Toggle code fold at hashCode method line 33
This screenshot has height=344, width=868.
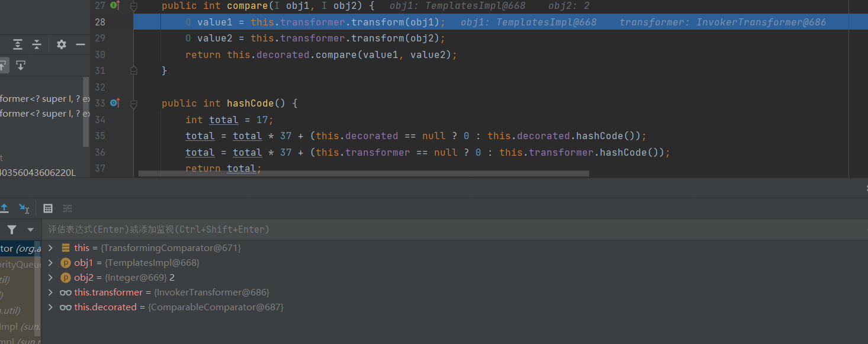[134, 103]
